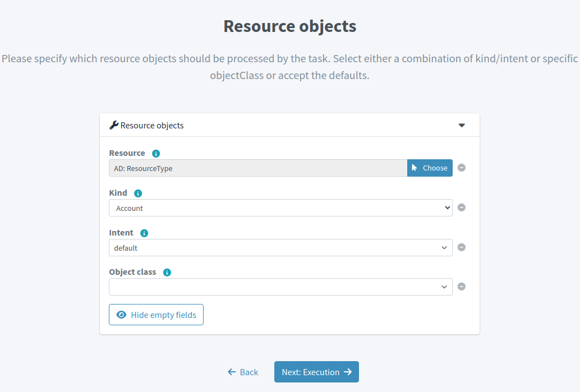The width and height of the screenshot is (580, 392).
Task: Click the AD: ResourceType input field
Action: [x=258, y=168]
